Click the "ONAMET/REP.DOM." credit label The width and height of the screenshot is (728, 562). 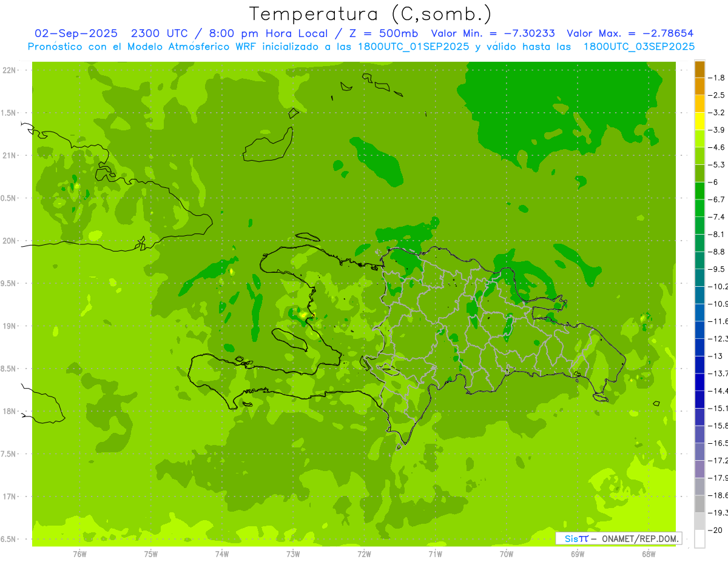[x=639, y=538]
